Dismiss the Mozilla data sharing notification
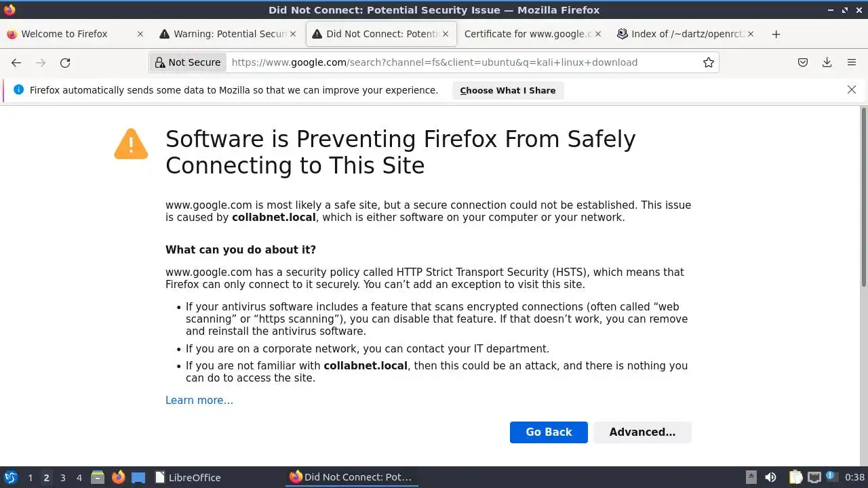This screenshot has width=868, height=488. click(x=852, y=89)
